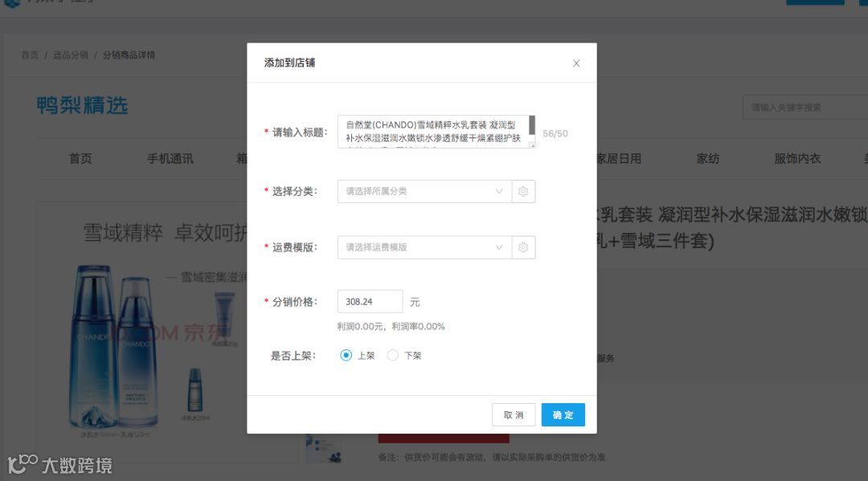Click the small product thumbnail below the dialog

323,448
